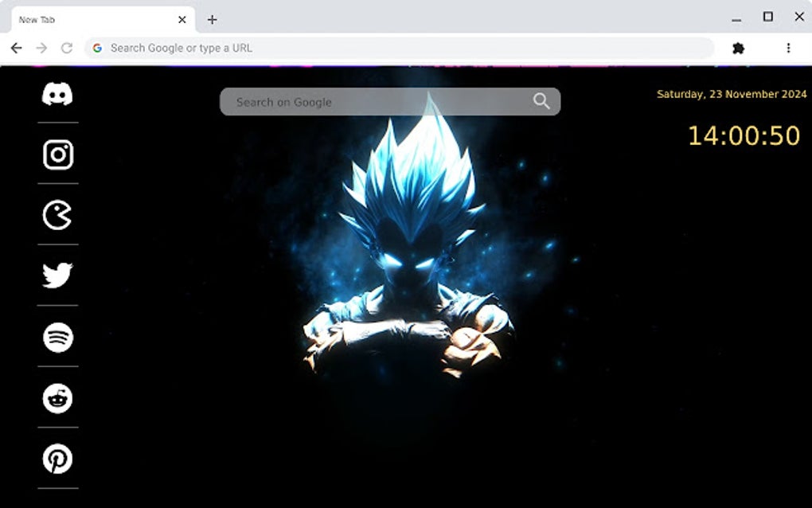Image resolution: width=812 pixels, height=508 pixels.
Task: Open Discord from the sidebar
Action: coord(57,94)
